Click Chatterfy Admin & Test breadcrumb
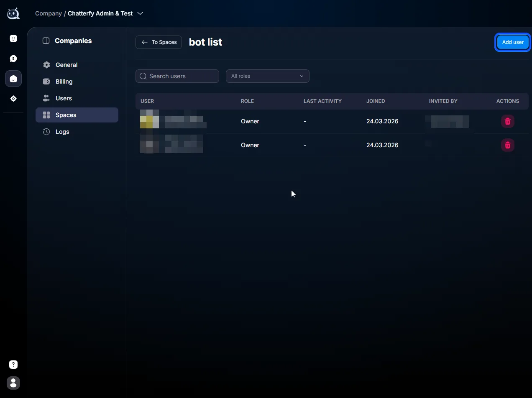The image size is (532, 398). 100,13
